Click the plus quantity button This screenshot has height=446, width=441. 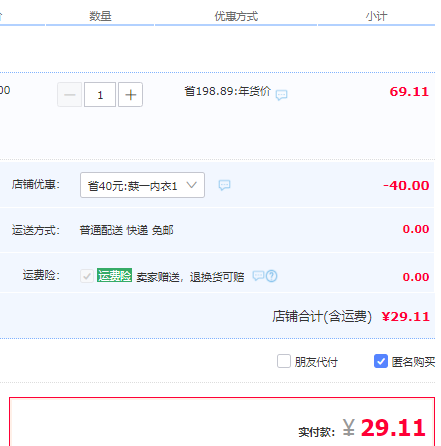click(x=130, y=95)
